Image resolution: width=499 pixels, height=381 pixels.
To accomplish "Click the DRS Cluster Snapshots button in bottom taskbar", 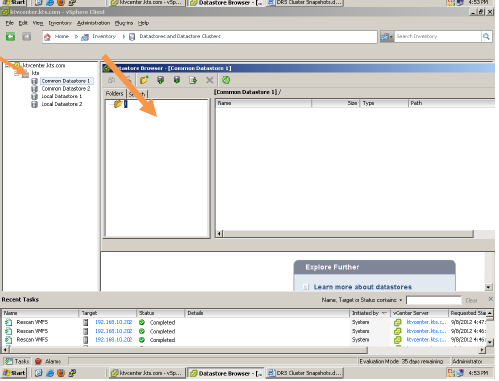I will tap(305, 373).
